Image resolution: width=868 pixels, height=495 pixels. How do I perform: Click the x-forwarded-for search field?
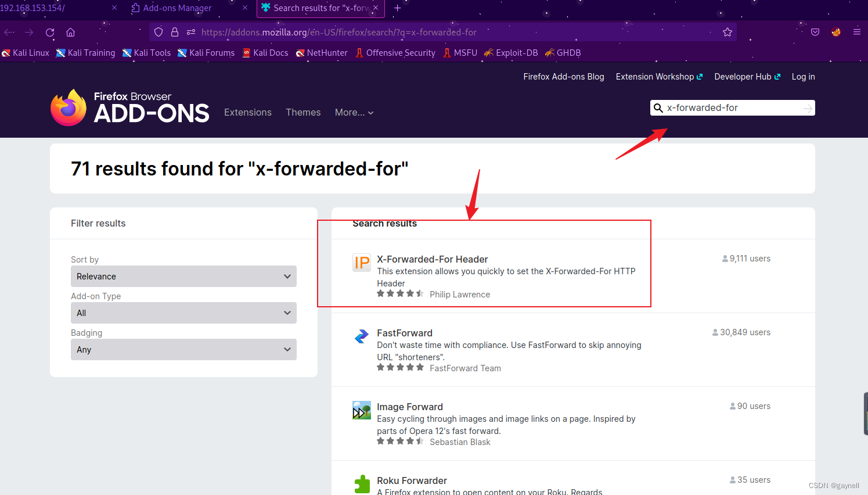[733, 108]
